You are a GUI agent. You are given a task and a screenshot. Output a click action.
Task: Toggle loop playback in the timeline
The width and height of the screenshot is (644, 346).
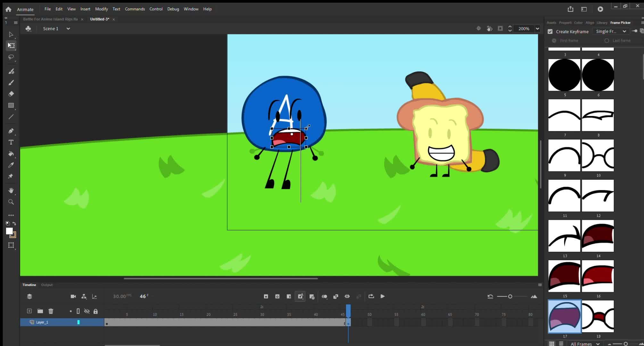tap(371, 296)
